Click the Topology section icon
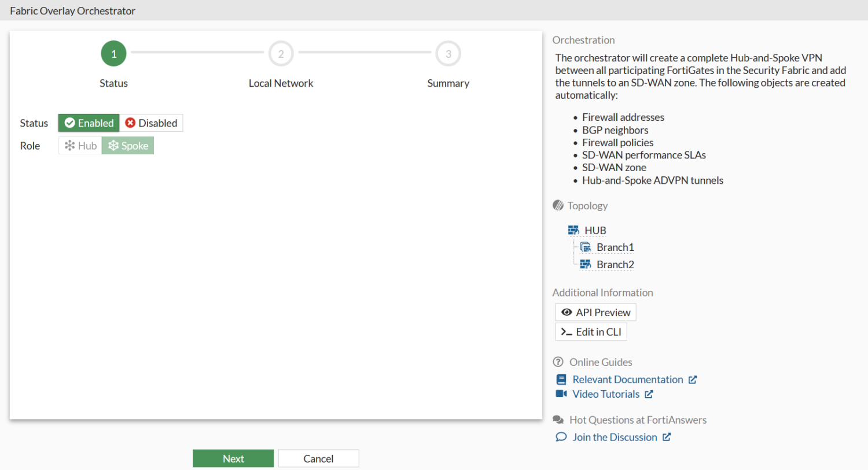Viewport: 868px width, 470px height. coord(558,205)
